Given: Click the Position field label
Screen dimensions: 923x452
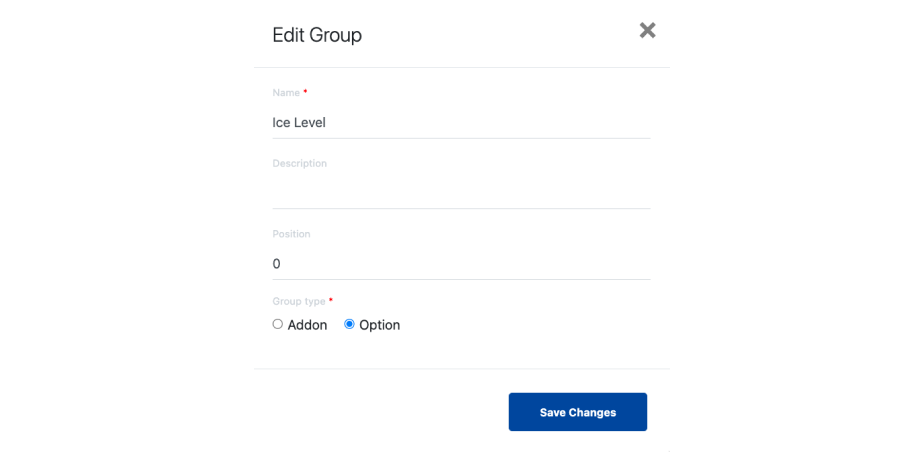Looking at the screenshot, I should [291, 234].
